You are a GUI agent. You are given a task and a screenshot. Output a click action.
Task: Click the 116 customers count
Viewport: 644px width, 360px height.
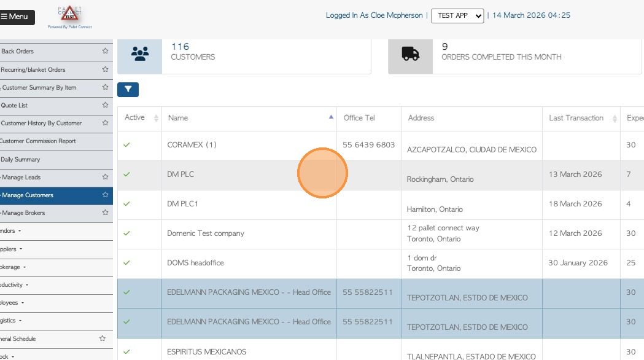pyautogui.click(x=180, y=47)
